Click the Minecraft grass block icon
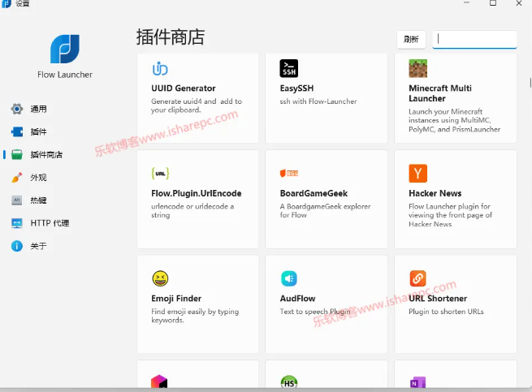The width and height of the screenshot is (532, 392). (x=417, y=68)
